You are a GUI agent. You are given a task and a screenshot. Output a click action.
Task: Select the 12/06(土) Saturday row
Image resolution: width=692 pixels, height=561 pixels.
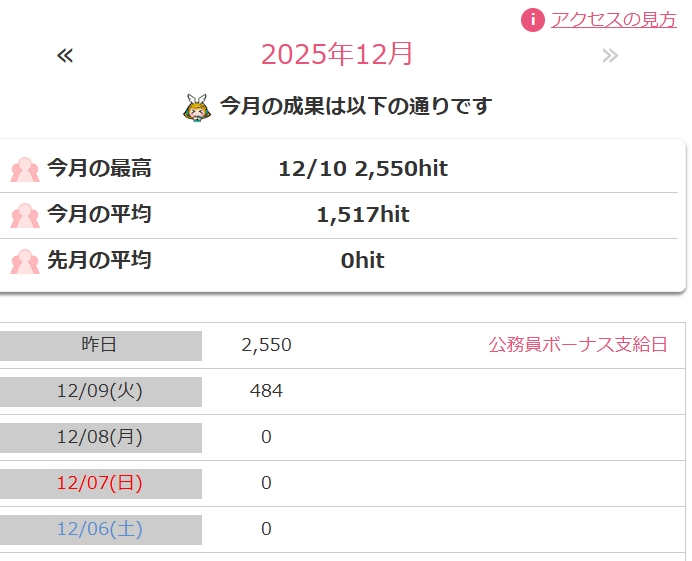(100, 529)
